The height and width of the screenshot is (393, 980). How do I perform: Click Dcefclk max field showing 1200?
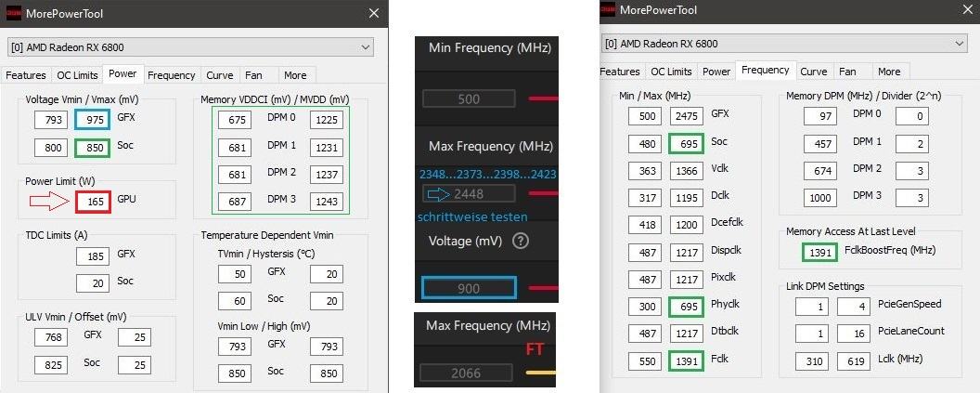tap(687, 225)
